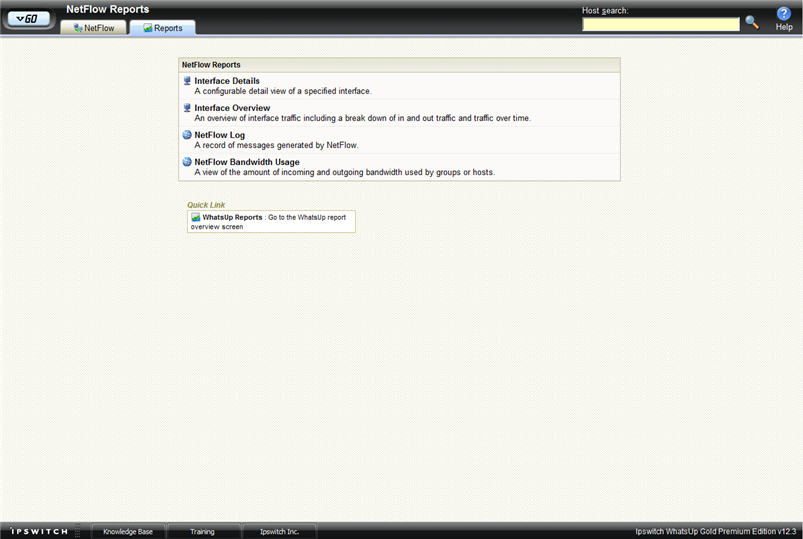Open the NetFlow Bandwidth Usage link
The width and height of the screenshot is (803, 539).
point(247,162)
